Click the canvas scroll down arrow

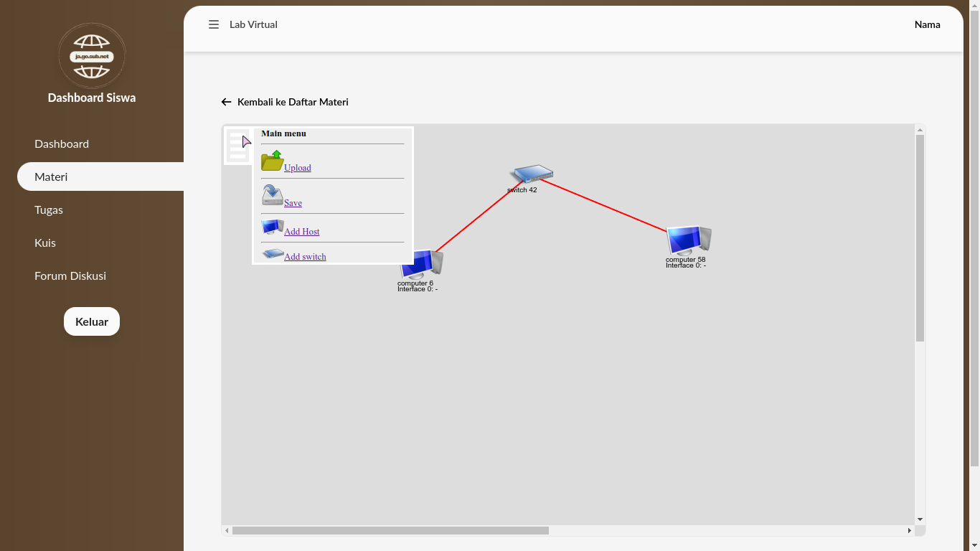click(x=920, y=519)
